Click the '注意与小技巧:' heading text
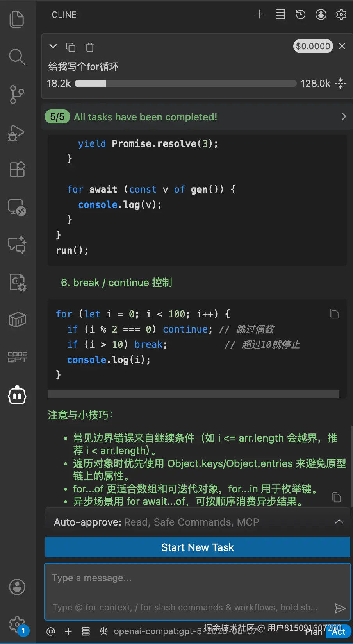The image size is (353, 644). (x=80, y=415)
